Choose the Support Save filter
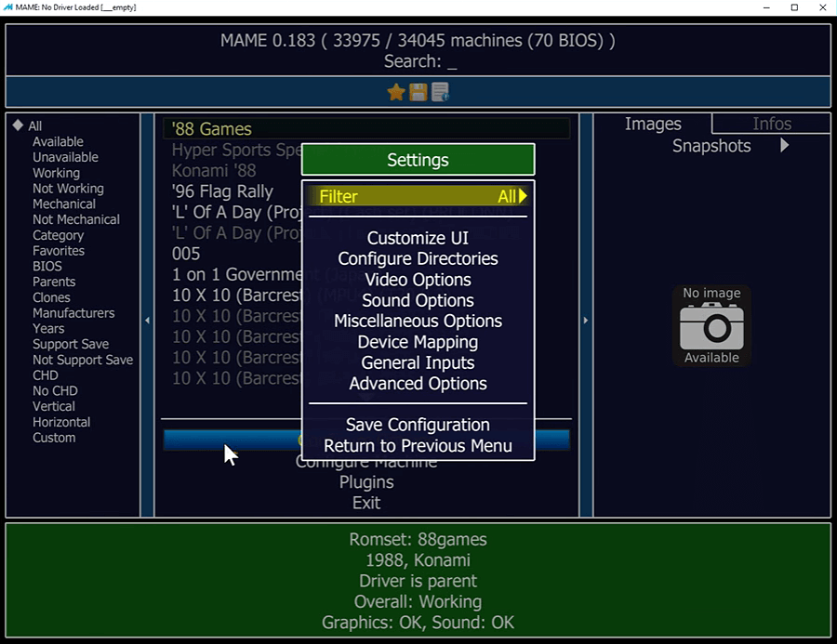 point(71,344)
